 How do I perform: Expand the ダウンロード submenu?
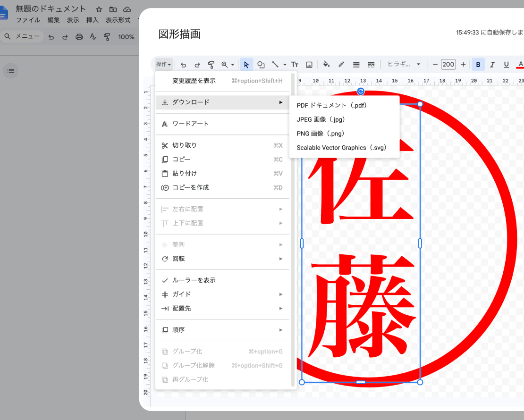point(222,102)
